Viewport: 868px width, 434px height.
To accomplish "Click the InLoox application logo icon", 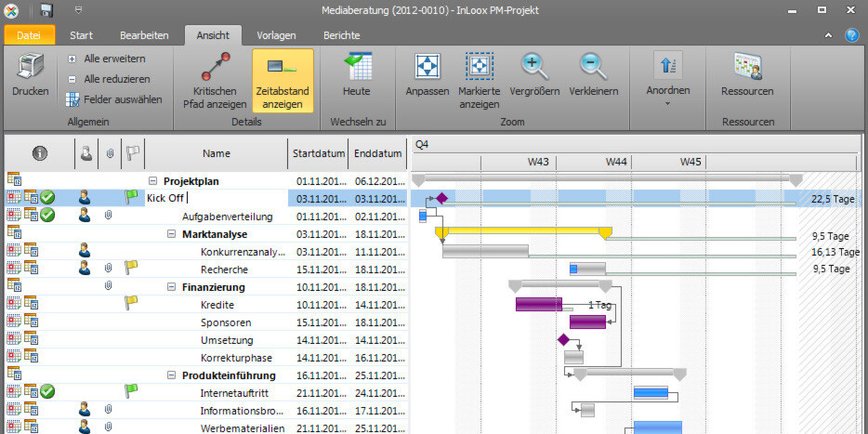I will pos(10,10).
